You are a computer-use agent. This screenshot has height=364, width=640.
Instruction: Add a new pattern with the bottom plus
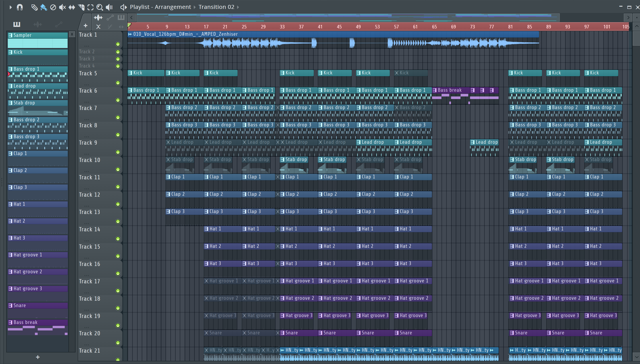click(x=38, y=357)
